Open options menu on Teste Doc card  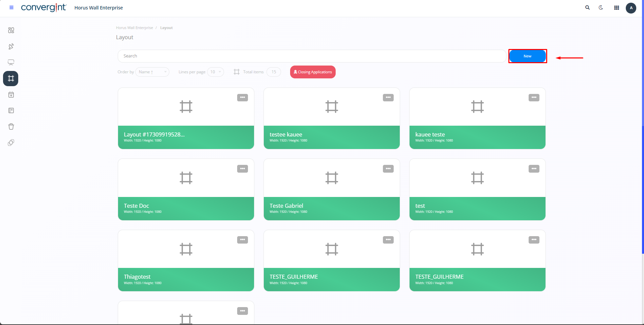point(242,169)
